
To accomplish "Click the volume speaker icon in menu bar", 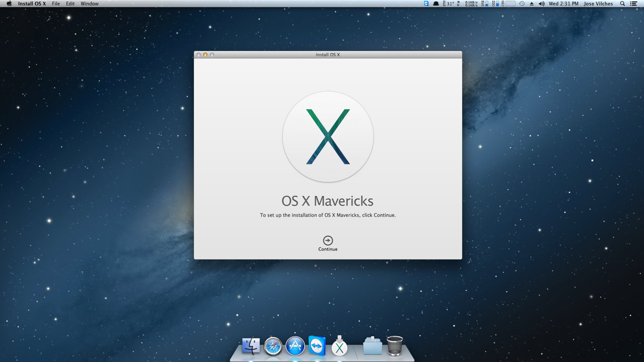I will pyautogui.click(x=541, y=4).
